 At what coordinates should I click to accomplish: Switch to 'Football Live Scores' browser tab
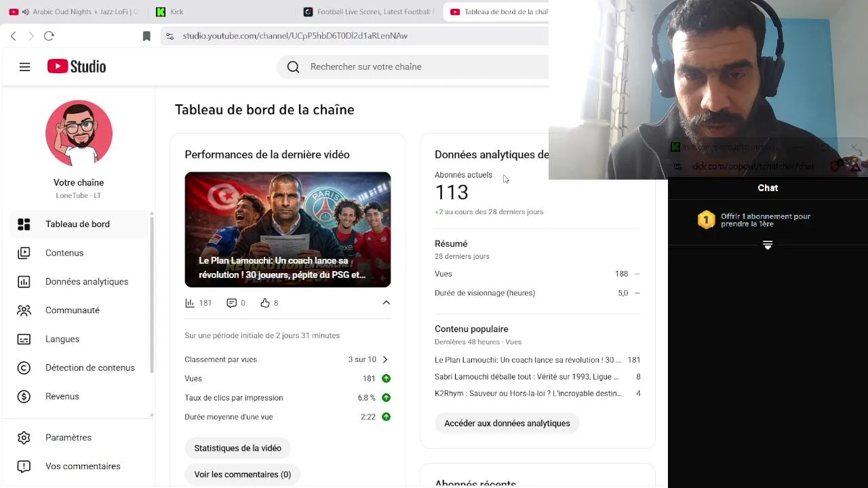pyautogui.click(x=370, y=12)
